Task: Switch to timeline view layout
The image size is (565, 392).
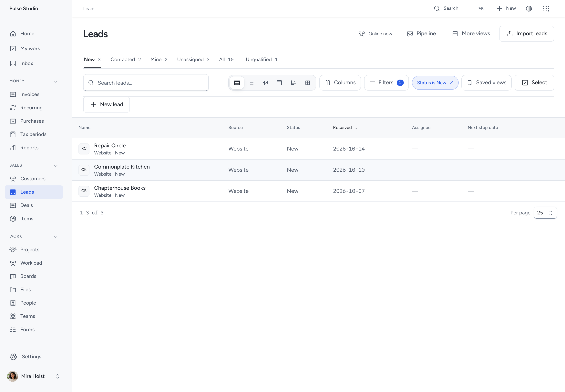Action: point(293,83)
